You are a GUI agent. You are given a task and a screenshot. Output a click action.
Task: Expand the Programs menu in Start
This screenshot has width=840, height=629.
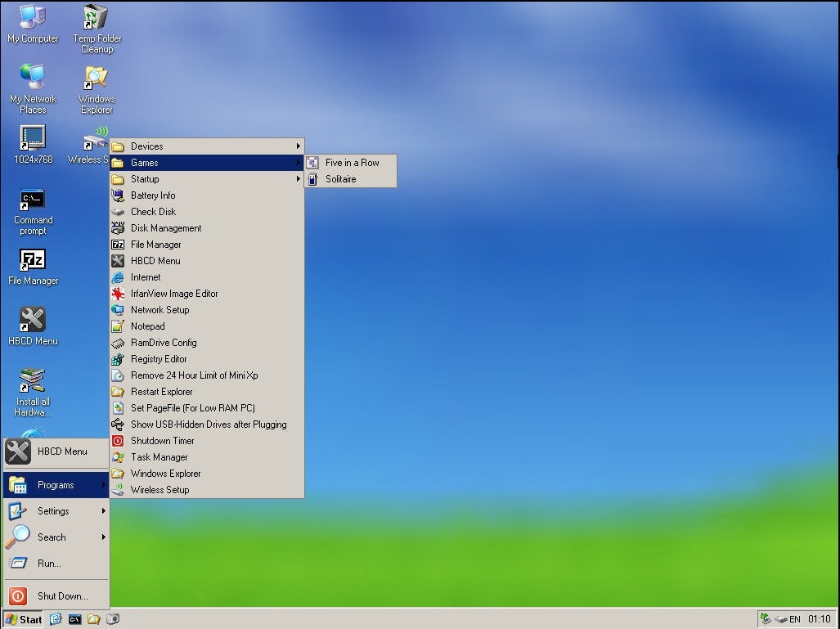click(56, 485)
